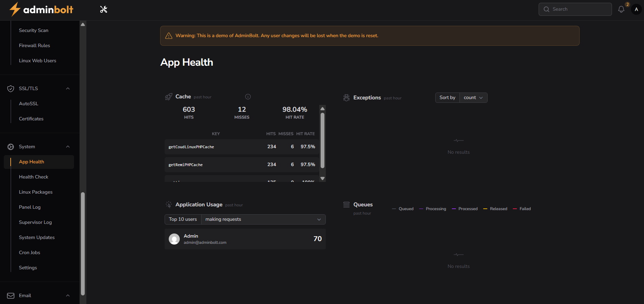Toggle the Failed legend entry

[x=522, y=209]
